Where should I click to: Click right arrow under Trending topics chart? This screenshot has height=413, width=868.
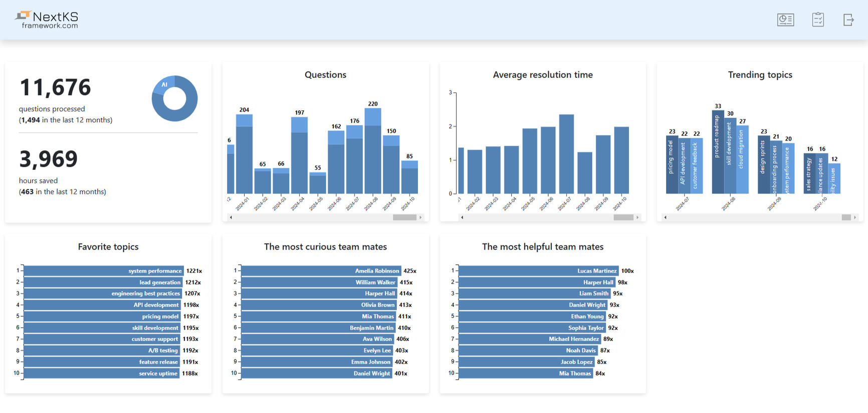pos(855,218)
